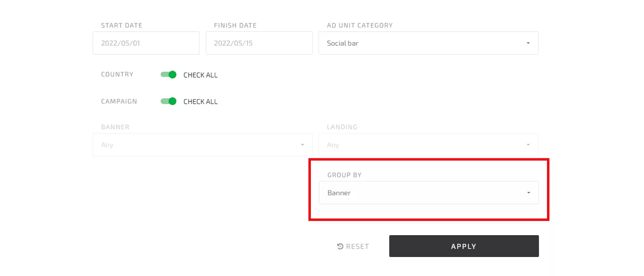This screenshot has height=276, width=644.
Task: Click CHECK ALL label next to Campaign
Action: (x=201, y=102)
